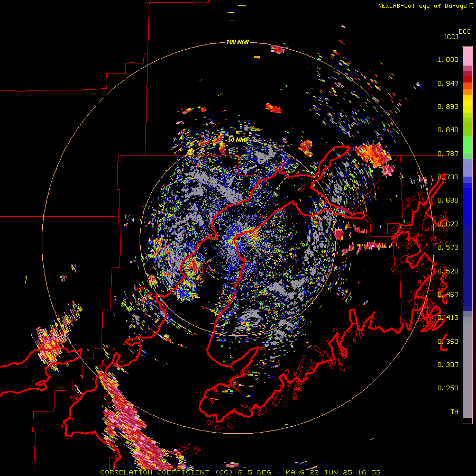
Task: Click the 1.000 value on color scale
Action: tap(448, 59)
